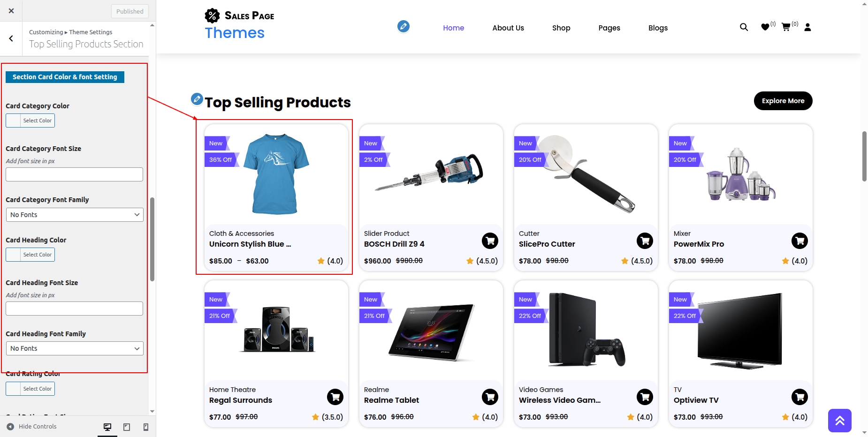Open the shopping cart icon in header
The height and width of the screenshot is (437, 868).
[x=786, y=27]
